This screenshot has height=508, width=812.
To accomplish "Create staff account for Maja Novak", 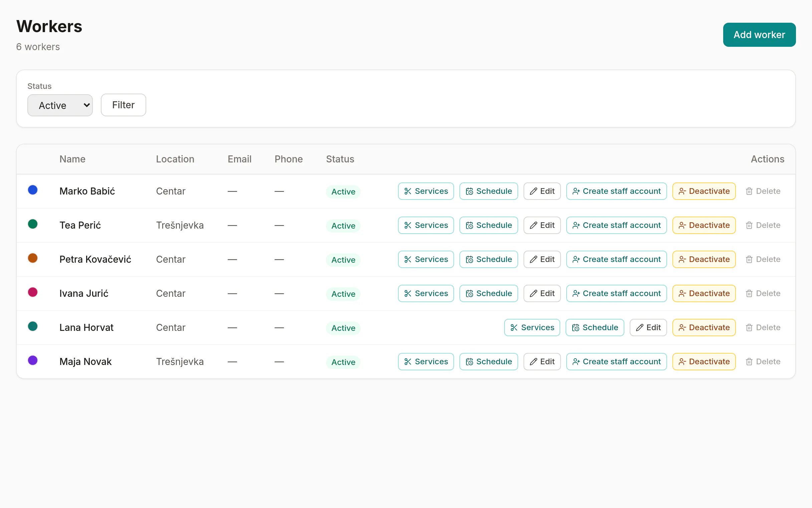I will pos(616,362).
